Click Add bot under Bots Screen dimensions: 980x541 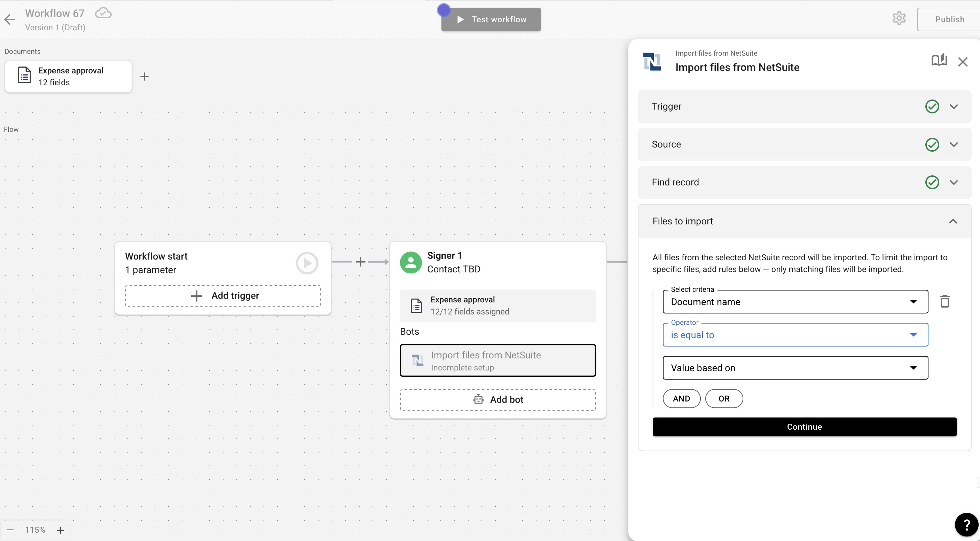click(497, 399)
